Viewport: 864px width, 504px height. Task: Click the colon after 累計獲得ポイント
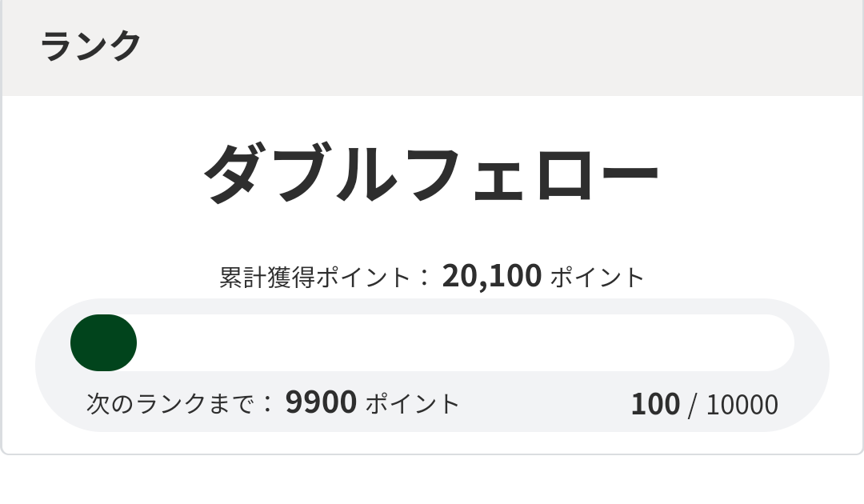tap(424, 278)
